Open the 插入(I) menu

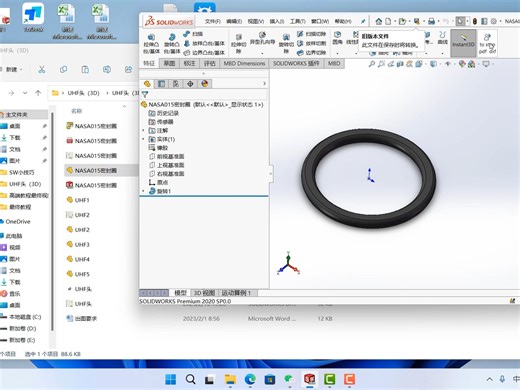[x=277, y=21]
